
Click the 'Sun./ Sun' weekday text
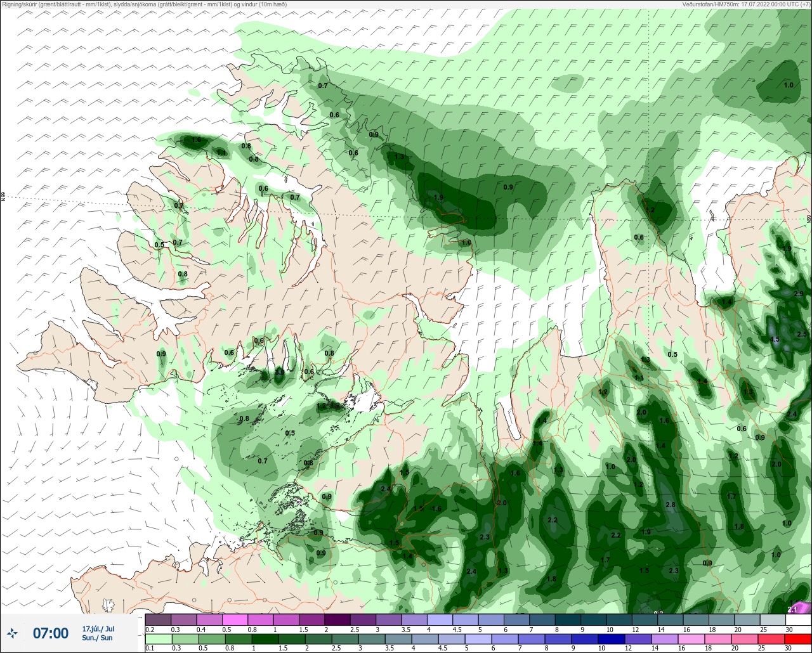pos(98,638)
